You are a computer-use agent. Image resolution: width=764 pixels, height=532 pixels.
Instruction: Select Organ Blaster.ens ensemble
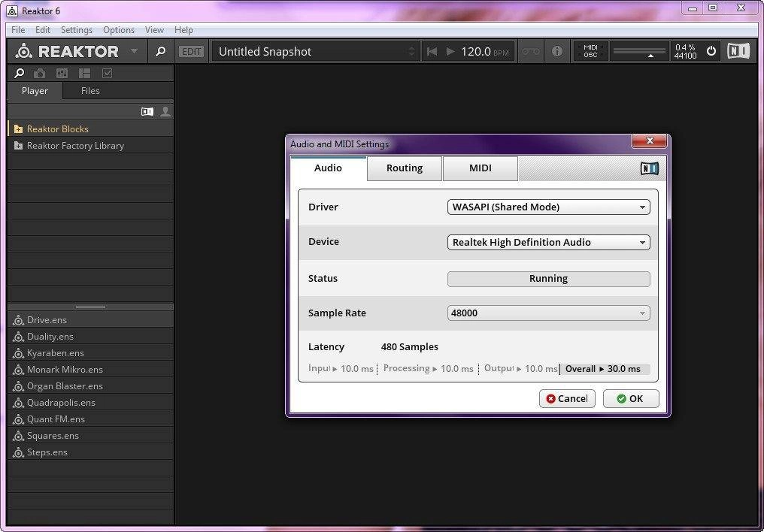[91, 386]
